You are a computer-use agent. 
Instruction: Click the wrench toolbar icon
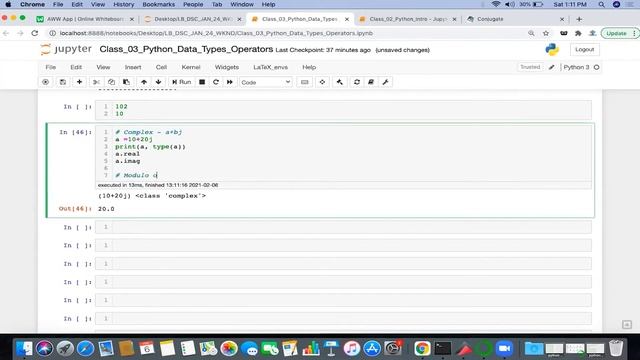385,82
